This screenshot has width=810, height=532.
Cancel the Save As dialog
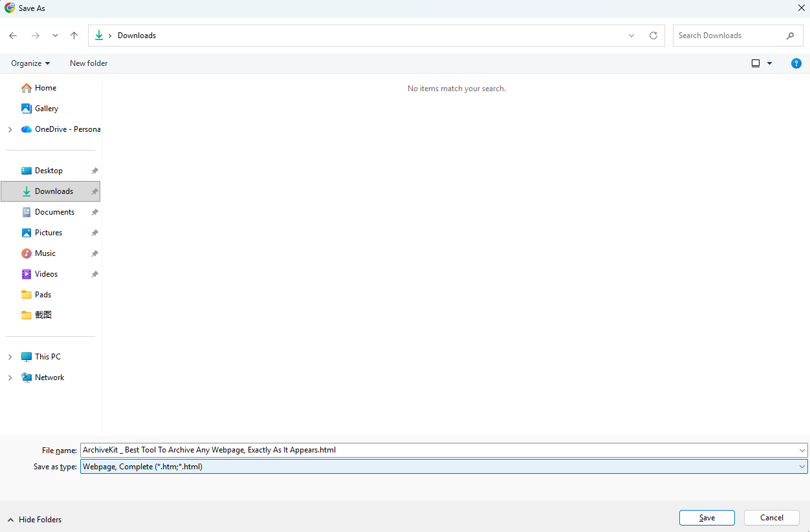[x=772, y=518]
